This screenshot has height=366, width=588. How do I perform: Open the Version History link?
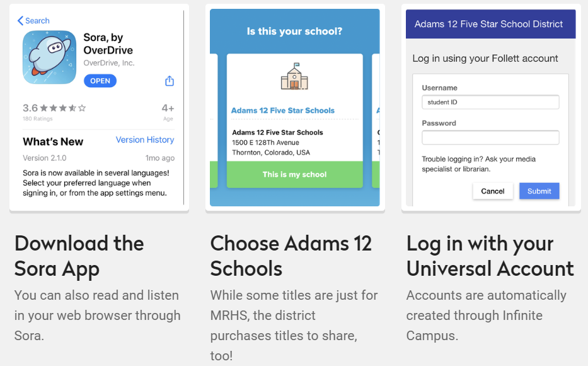(145, 139)
